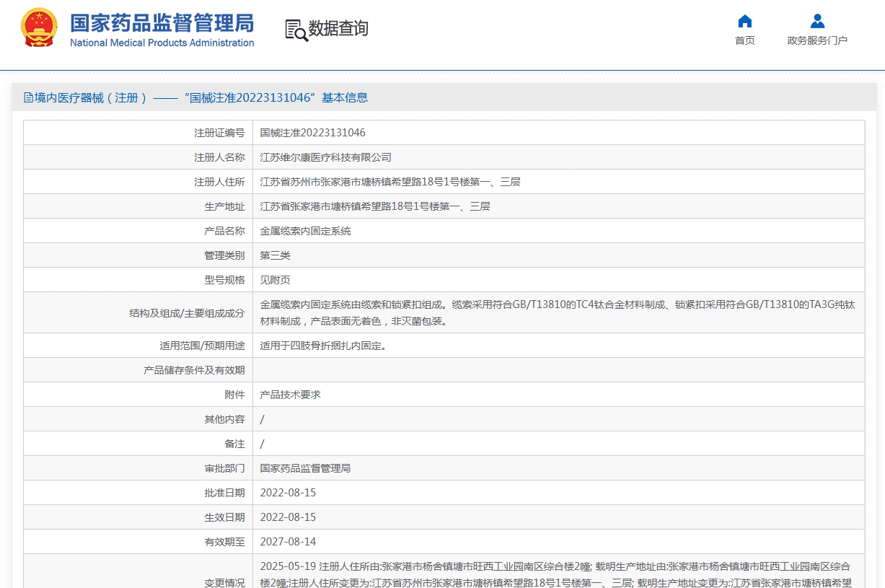The image size is (885, 588).
Task: Click the 有效期至 value 2027-08-14
Action: [x=289, y=542]
